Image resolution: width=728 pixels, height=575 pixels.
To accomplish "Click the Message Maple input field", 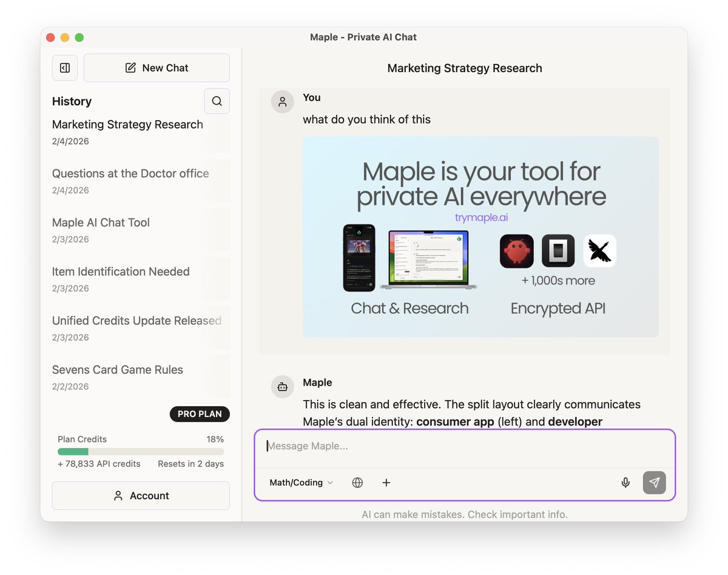I will point(464,446).
